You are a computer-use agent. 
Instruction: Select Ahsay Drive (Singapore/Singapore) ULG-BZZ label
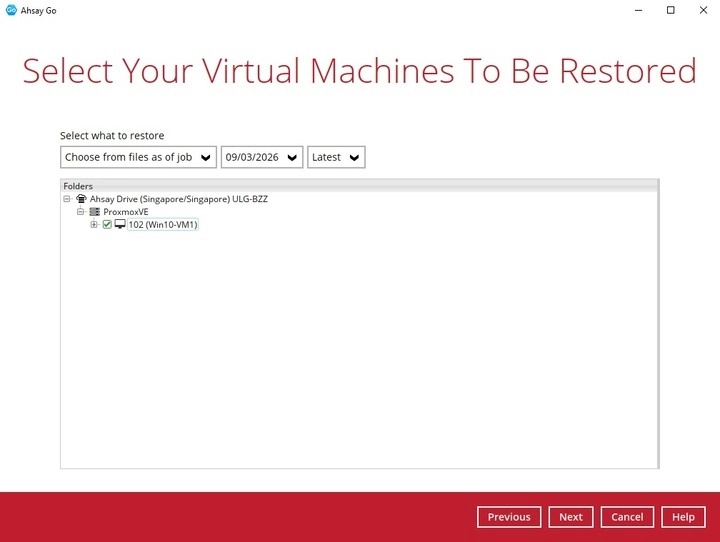(x=179, y=199)
